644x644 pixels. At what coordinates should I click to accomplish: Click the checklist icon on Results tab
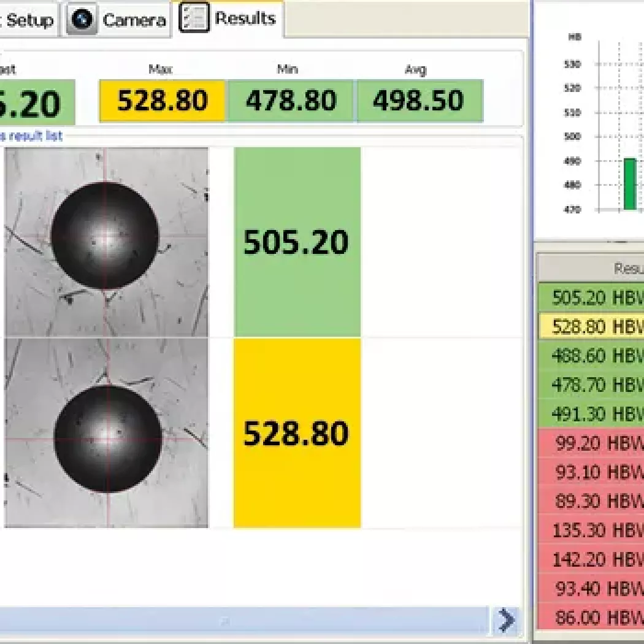[x=193, y=18]
